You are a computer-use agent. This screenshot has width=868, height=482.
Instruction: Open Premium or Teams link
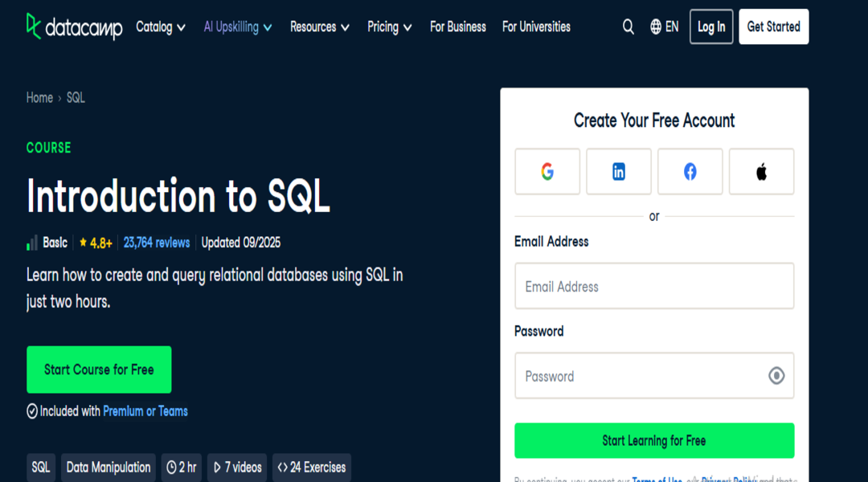[145, 411]
